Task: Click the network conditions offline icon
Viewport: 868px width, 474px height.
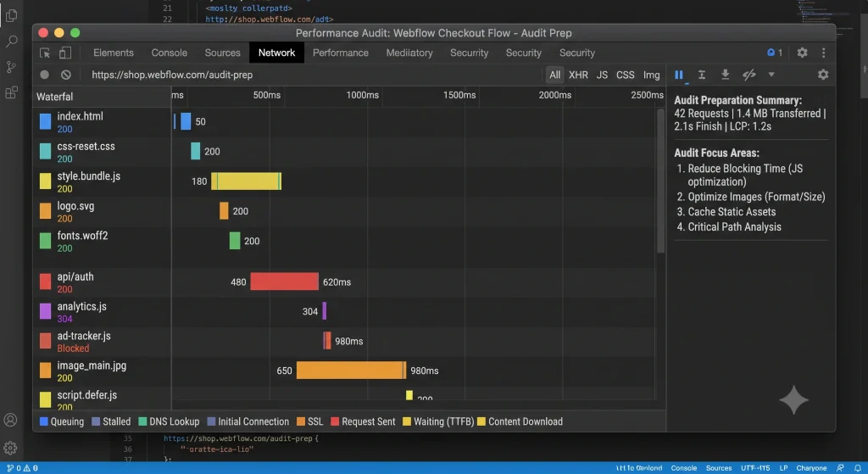Action: coord(749,75)
